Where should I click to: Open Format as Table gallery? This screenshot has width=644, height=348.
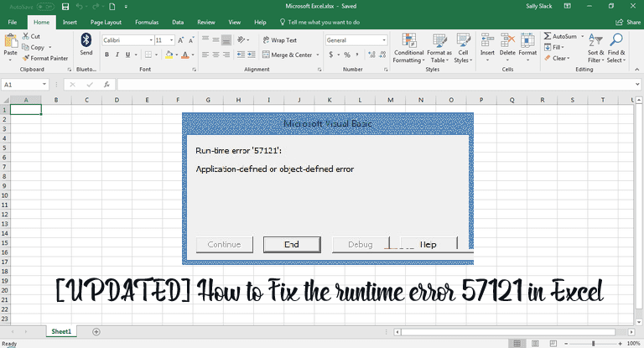[x=439, y=49]
